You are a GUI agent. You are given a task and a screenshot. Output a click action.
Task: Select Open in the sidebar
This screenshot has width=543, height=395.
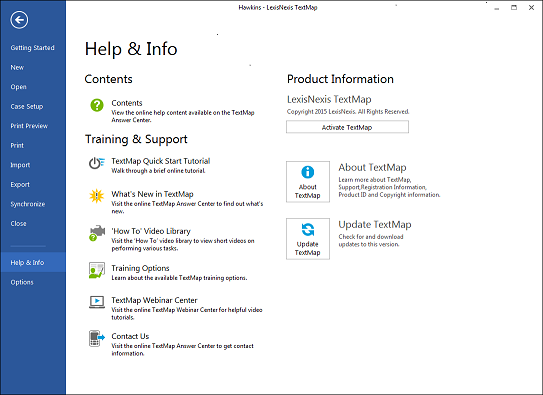point(18,87)
